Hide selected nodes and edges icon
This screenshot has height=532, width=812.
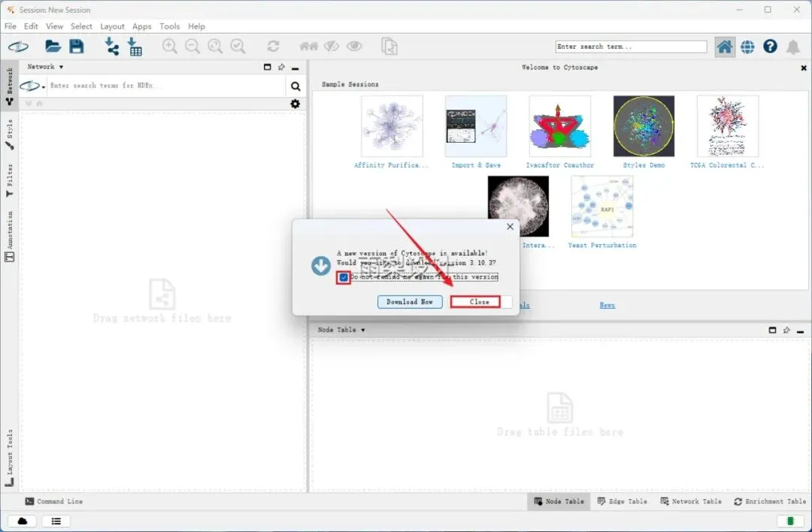332,47
